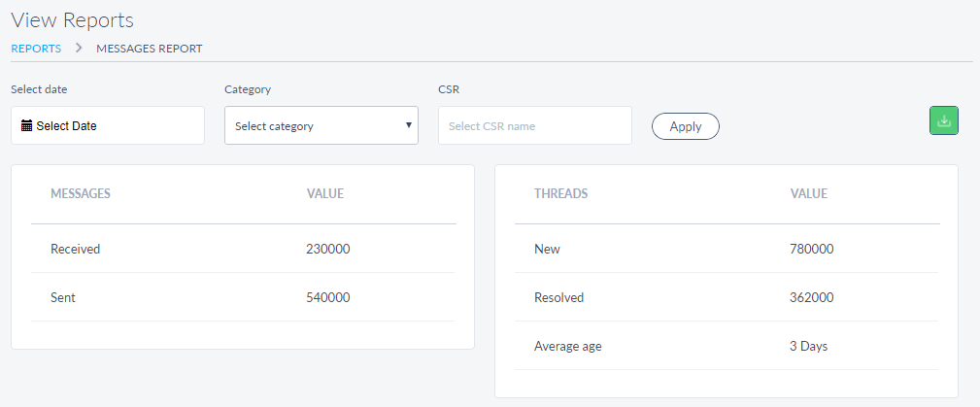The height and width of the screenshot is (407, 980).
Task: Click the category dropdown arrow
Action: pos(408,125)
